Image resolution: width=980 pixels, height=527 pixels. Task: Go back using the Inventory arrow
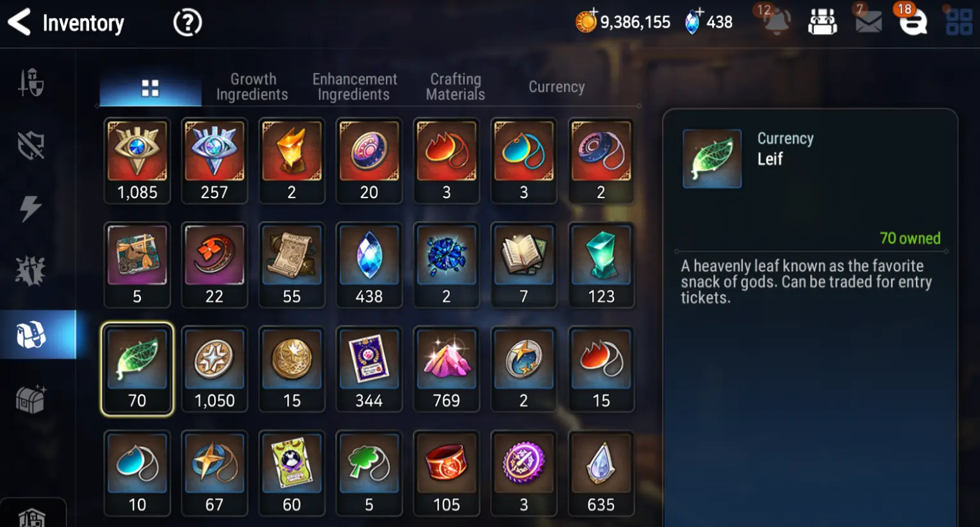pyautogui.click(x=19, y=22)
